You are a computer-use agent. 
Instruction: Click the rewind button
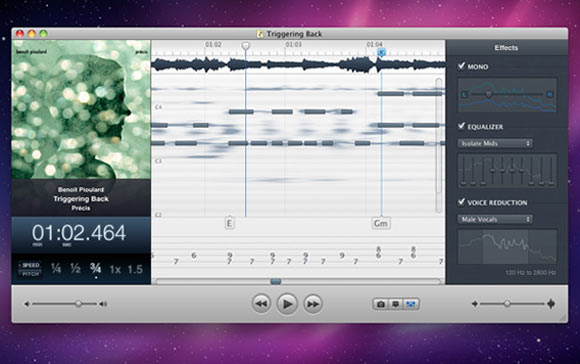[261, 304]
